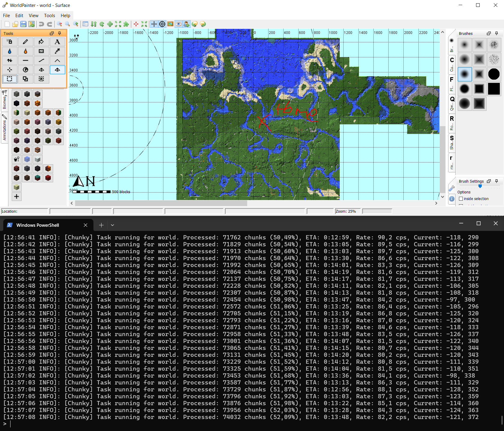Image resolution: width=504 pixels, height=431 pixels.
Task: Toggle the eye overlay view in the toolbar
Action: 179,24
